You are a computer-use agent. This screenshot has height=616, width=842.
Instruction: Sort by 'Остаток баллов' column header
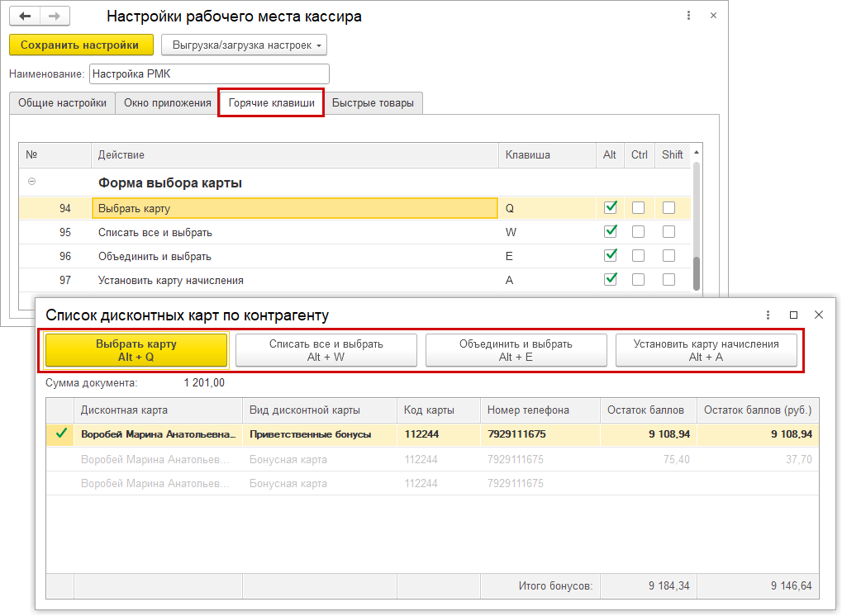point(645,410)
